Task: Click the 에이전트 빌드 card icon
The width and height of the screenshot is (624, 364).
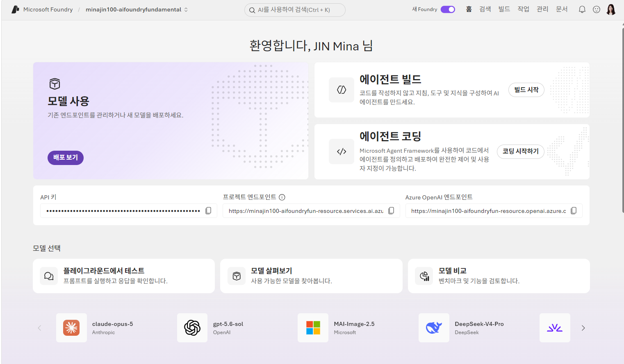Action: [x=342, y=90]
